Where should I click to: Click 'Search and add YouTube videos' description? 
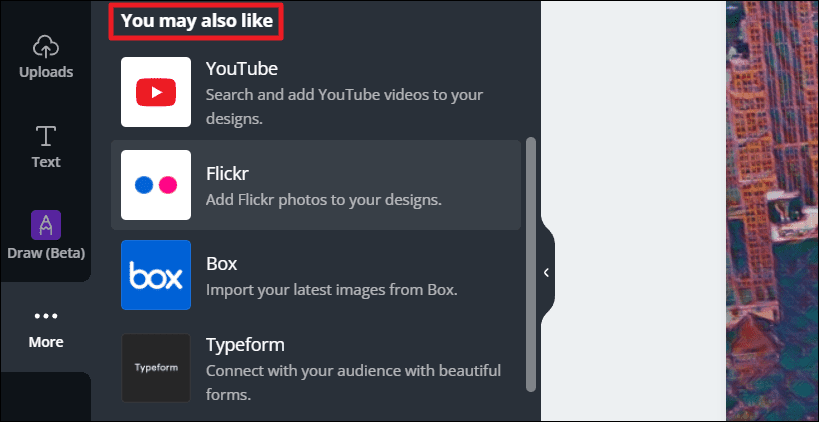click(x=344, y=107)
